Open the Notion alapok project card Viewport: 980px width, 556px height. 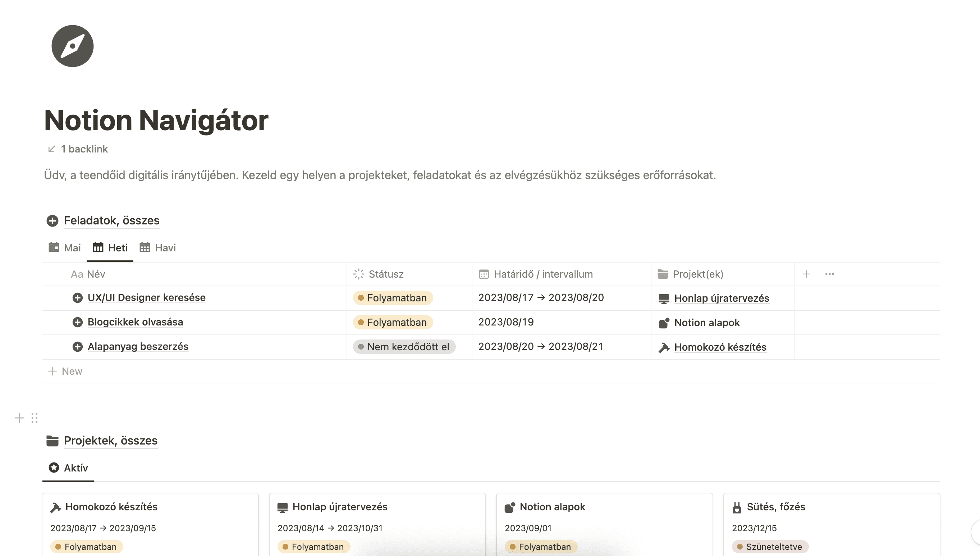pos(604,525)
